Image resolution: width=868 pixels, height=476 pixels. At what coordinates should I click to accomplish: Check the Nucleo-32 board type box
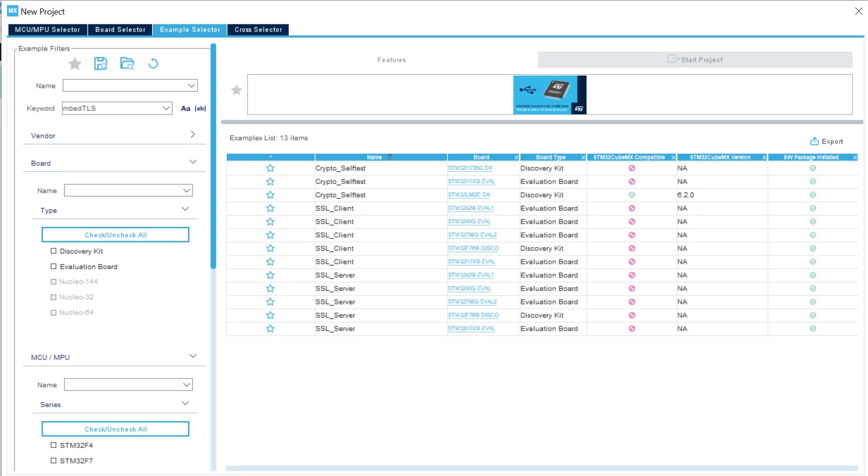tap(54, 297)
